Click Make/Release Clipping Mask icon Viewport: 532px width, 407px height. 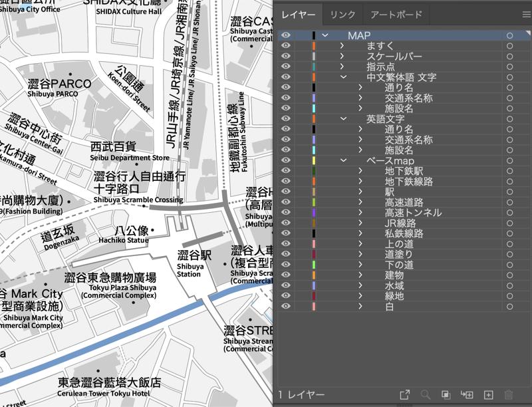coord(446,394)
